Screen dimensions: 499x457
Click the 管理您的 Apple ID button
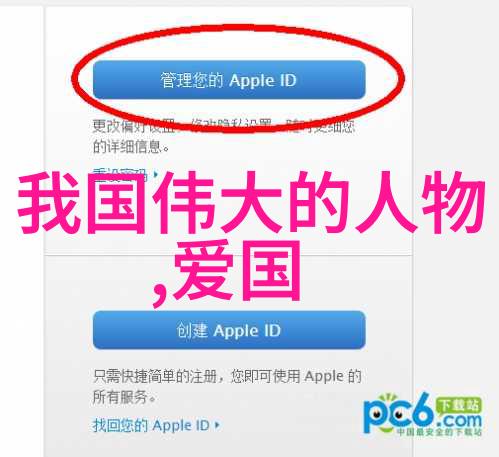(229, 80)
